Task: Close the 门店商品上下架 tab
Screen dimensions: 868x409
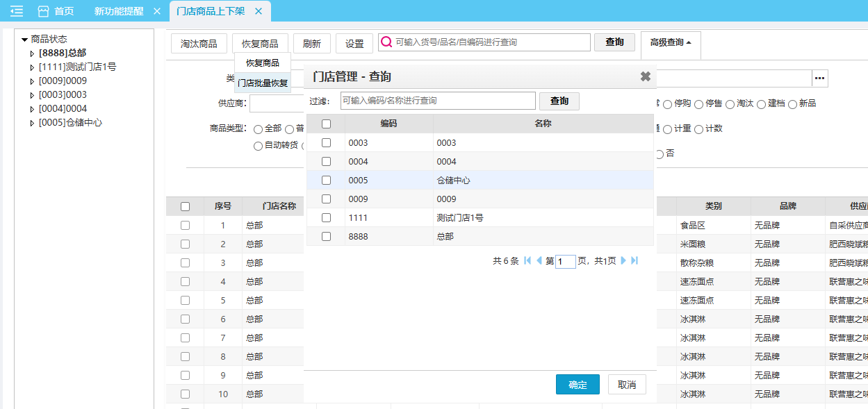Action: click(259, 11)
